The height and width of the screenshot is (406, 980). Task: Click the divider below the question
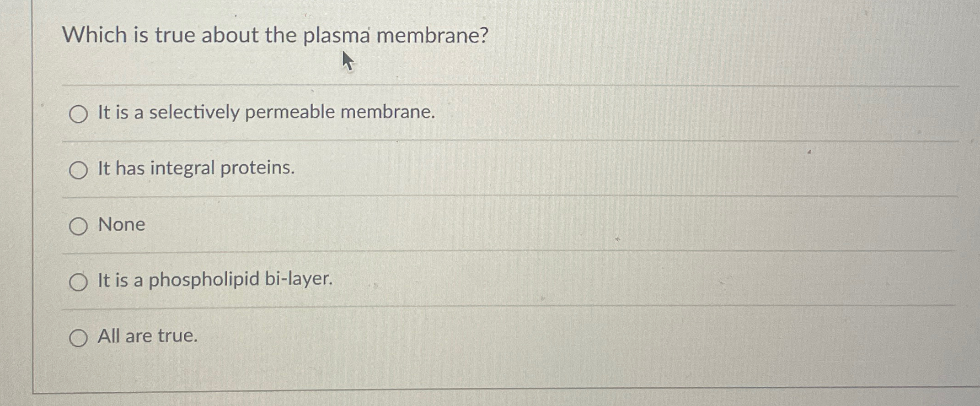click(457, 84)
